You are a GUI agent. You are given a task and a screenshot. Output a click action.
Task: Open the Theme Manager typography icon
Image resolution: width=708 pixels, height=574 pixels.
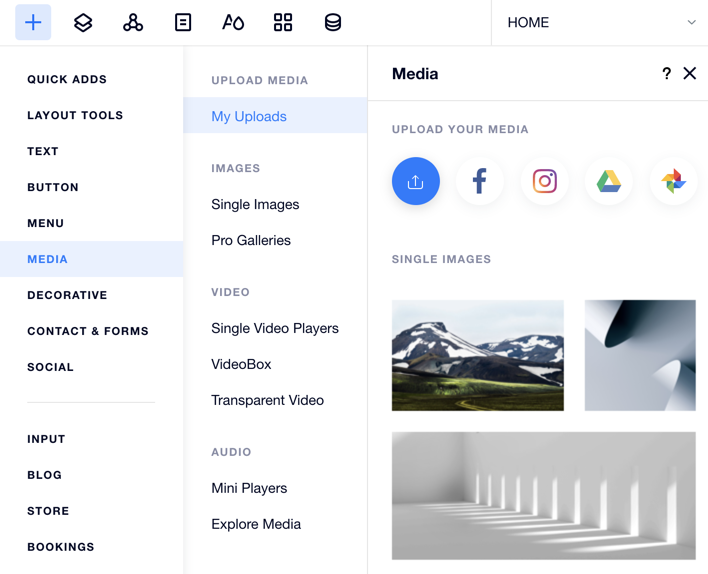(x=233, y=22)
